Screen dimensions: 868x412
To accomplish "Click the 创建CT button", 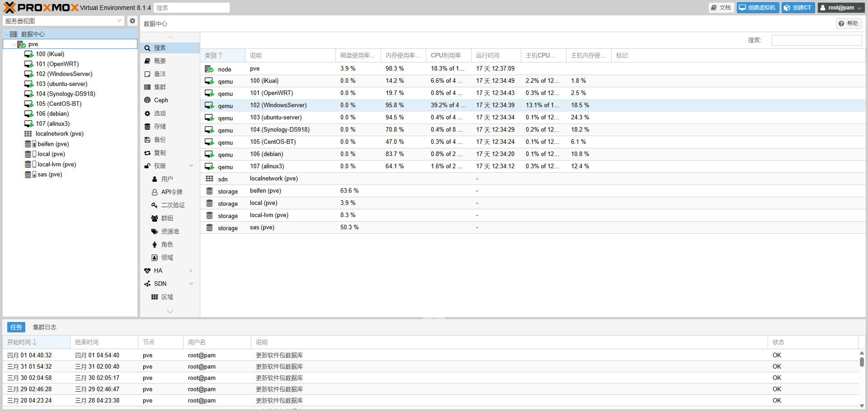I will pos(798,8).
